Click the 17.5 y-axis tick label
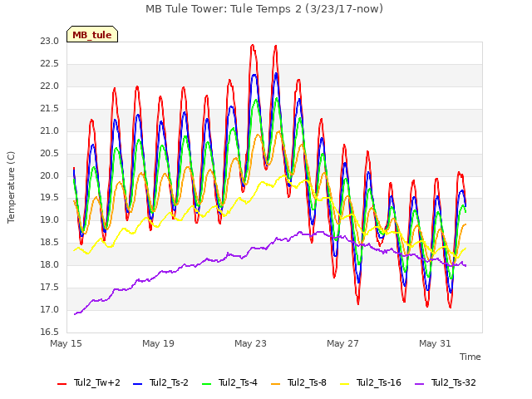The height and width of the screenshot is (399, 532). [50, 288]
